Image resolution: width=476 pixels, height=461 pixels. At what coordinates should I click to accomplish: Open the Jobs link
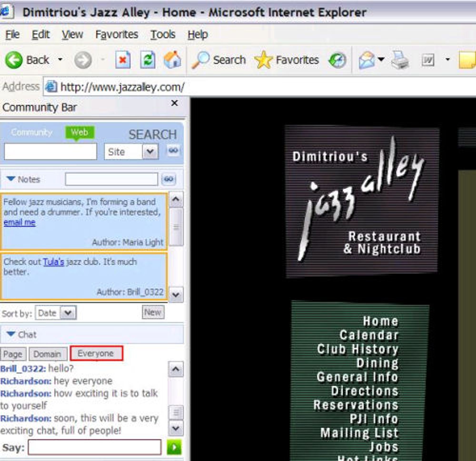coord(384,447)
